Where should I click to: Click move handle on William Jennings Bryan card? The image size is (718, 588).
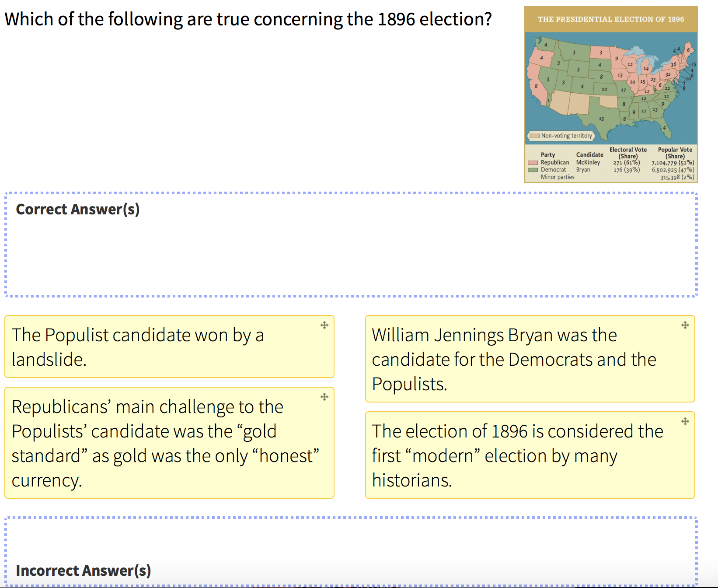point(685,325)
